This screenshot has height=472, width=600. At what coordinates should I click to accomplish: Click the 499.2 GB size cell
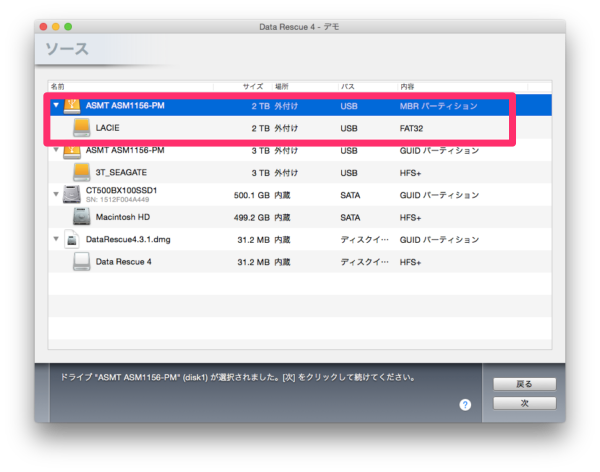pos(252,217)
